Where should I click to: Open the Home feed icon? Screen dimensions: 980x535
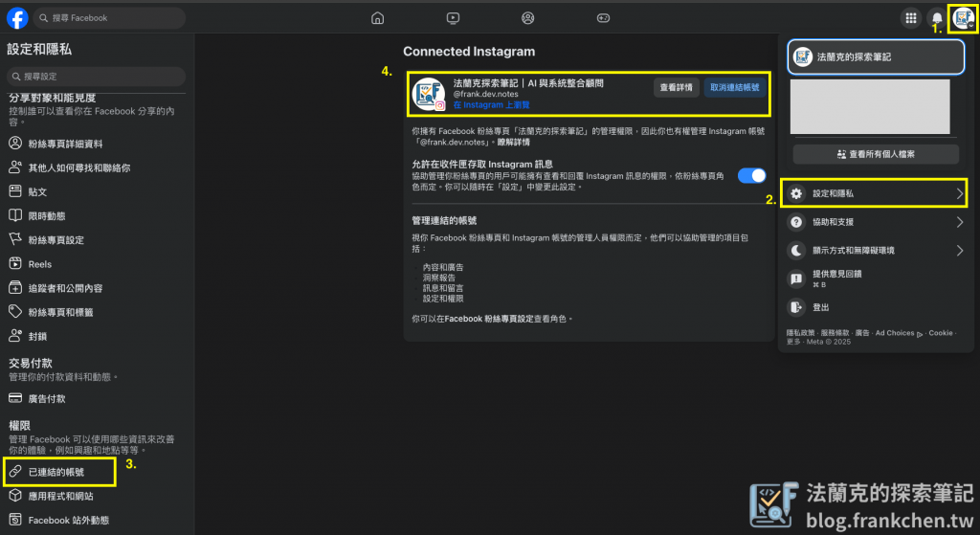pos(377,18)
